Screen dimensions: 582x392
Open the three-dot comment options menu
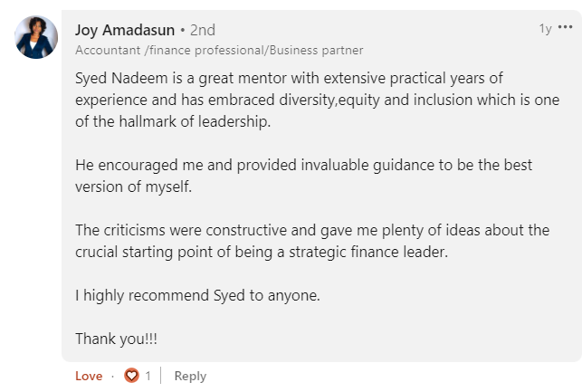567,29
